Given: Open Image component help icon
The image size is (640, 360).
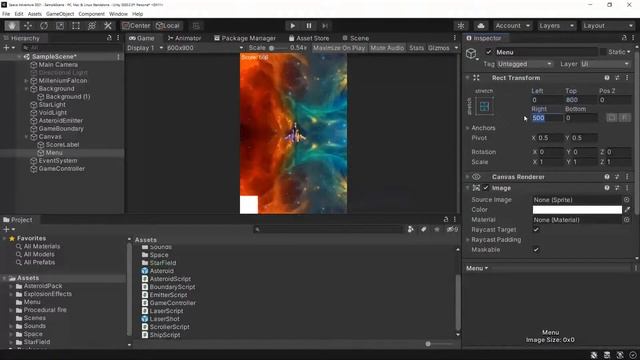Looking at the screenshot, I should (607, 188).
